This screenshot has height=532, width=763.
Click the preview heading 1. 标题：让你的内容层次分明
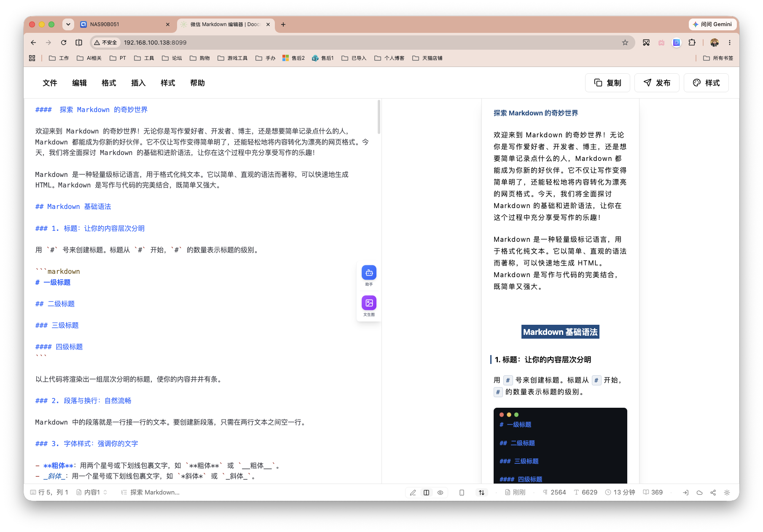543,360
